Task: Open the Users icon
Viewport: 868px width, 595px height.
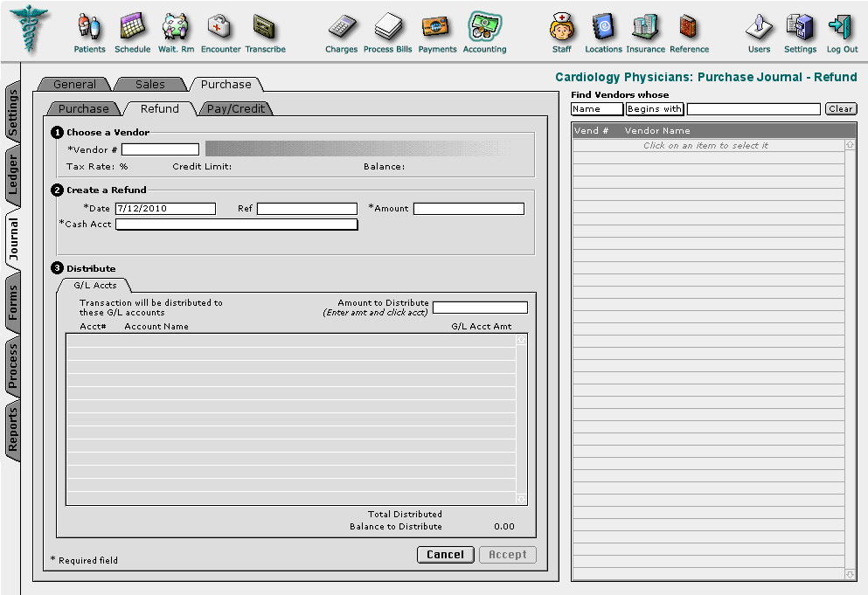Action: coord(759,26)
